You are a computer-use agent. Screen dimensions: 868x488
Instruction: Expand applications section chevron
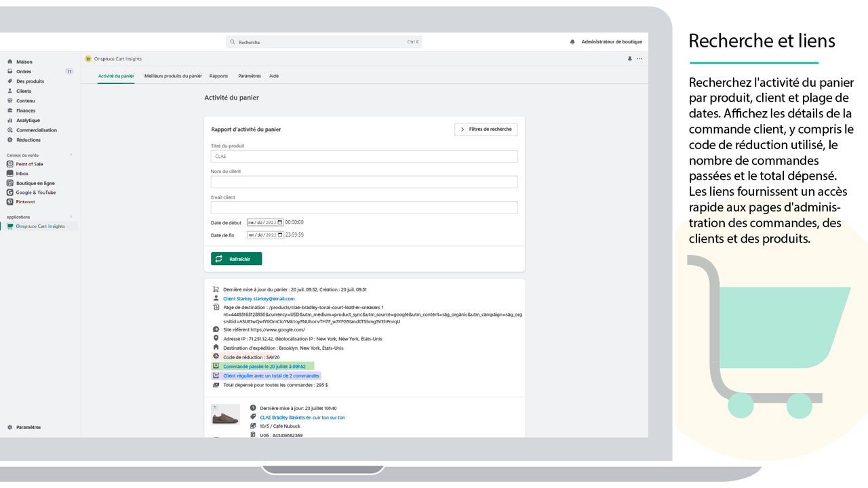tap(71, 217)
